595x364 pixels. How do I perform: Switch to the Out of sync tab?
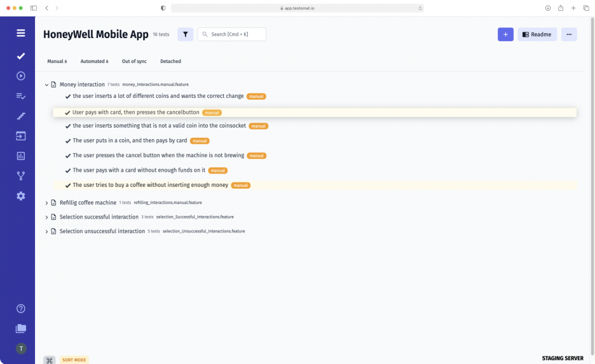(x=134, y=62)
